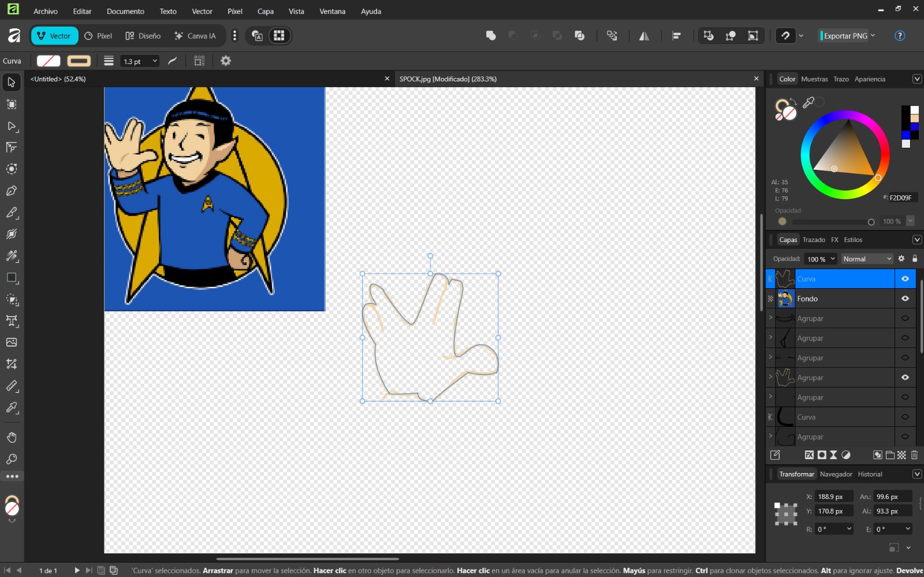Show more tools via three dots
Screen dimensions: 924x577
point(12,477)
